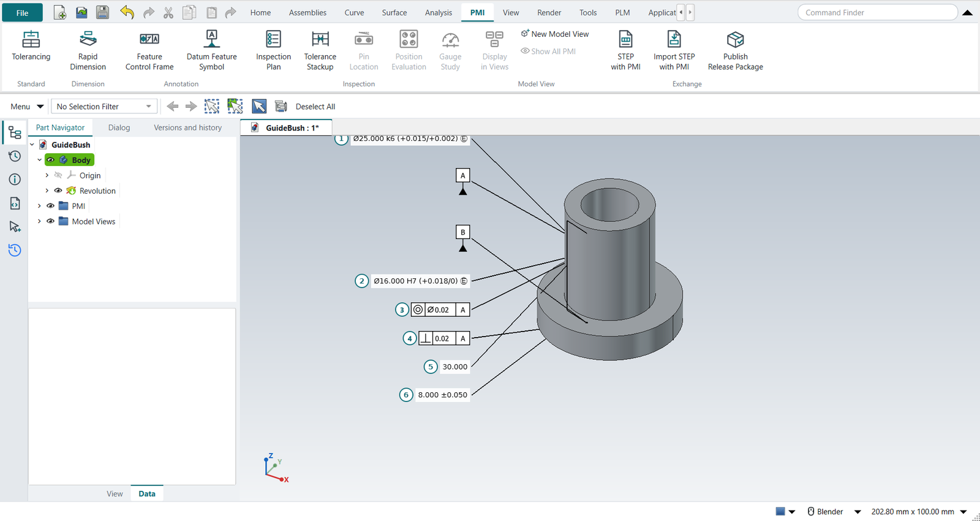This screenshot has height=521, width=980.
Task: Create a new file from the quick toolbar
Action: [59, 12]
